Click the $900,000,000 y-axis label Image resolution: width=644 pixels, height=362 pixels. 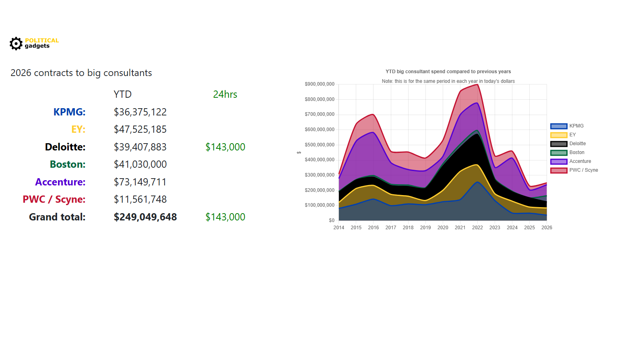[x=320, y=84]
